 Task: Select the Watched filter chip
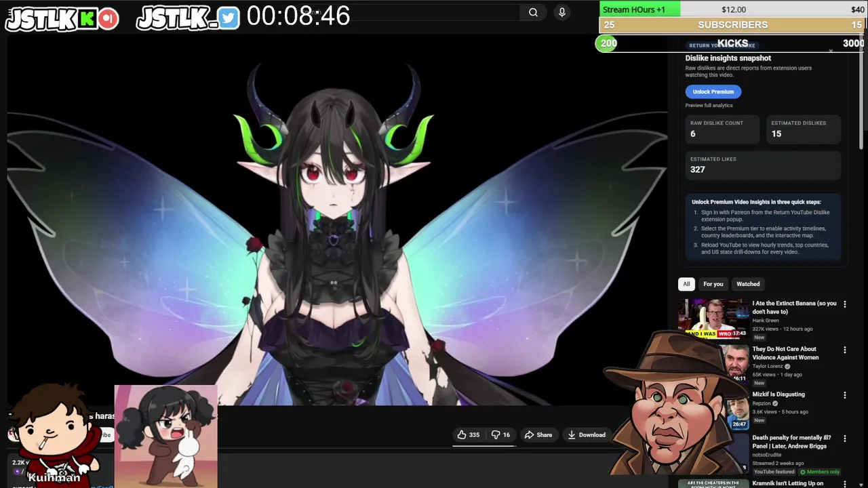pos(748,284)
